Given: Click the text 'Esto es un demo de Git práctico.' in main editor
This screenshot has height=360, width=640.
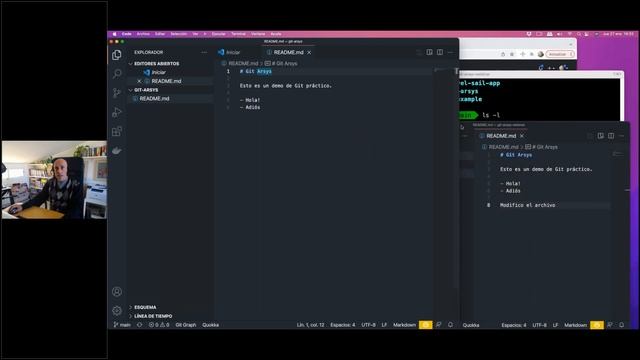Looking at the screenshot, I should point(286,86).
